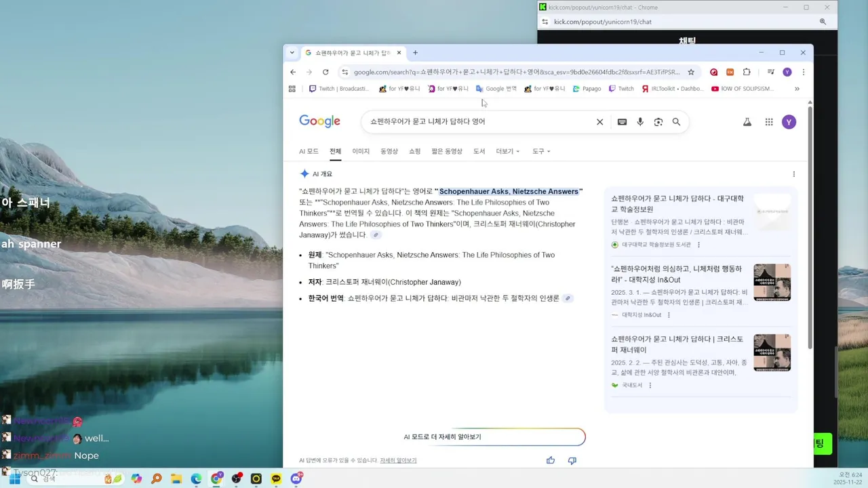This screenshot has height=488, width=868.
Task: Open more options for 대구대학교 학술정보원 도서관 result
Action: click(699, 245)
